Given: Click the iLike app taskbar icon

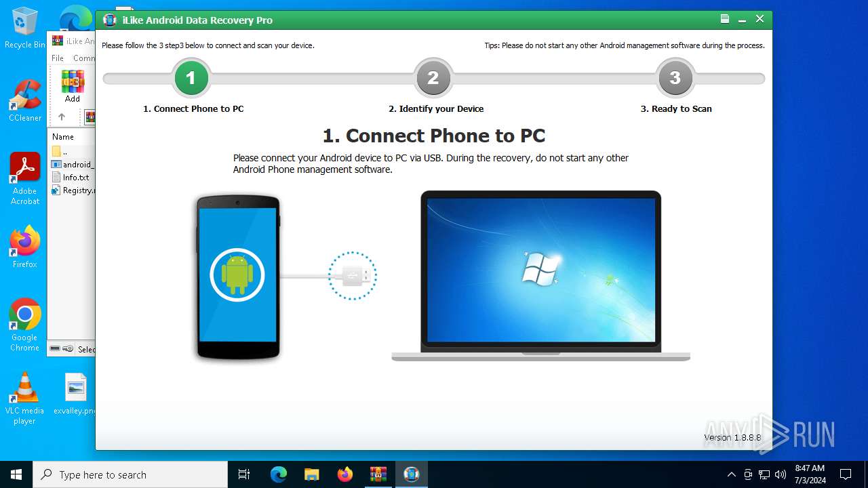Looking at the screenshot, I should click(x=412, y=474).
